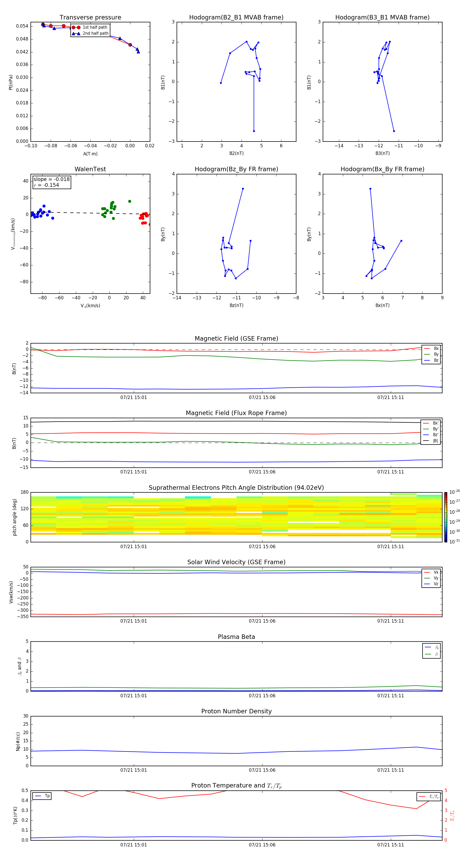Viewport: 473px width, 868px height.
Task: Click the pitch angle colorbar
Action: [x=446, y=517]
